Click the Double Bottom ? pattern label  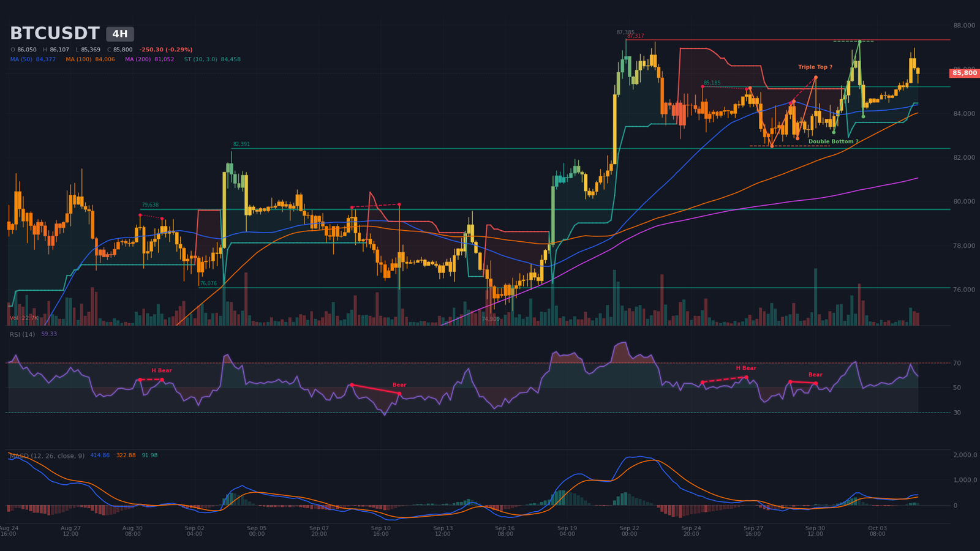click(833, 141)
